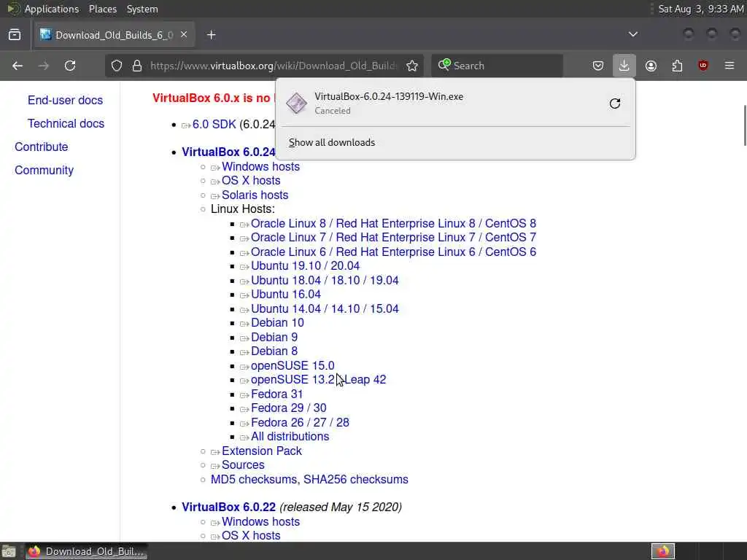Open the Pocket save icon
747x560 pixels.
coord(598,66)
